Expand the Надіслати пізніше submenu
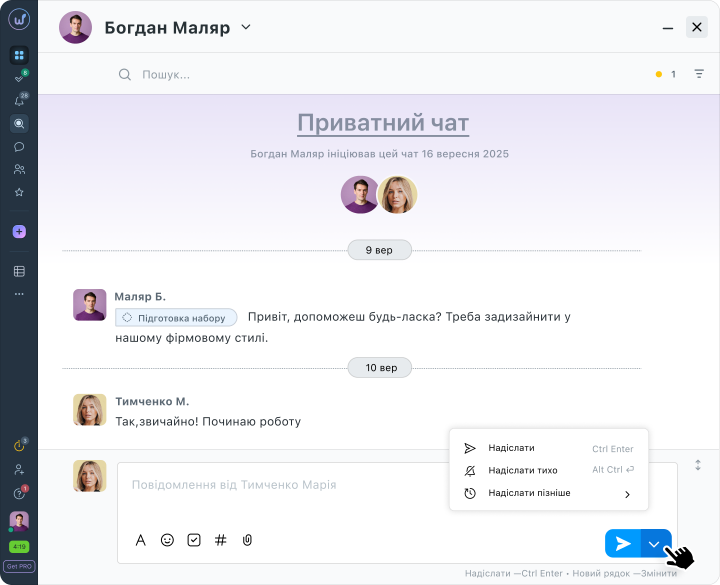This screenshot has width=720, height=585. click(x=627, y=494)
